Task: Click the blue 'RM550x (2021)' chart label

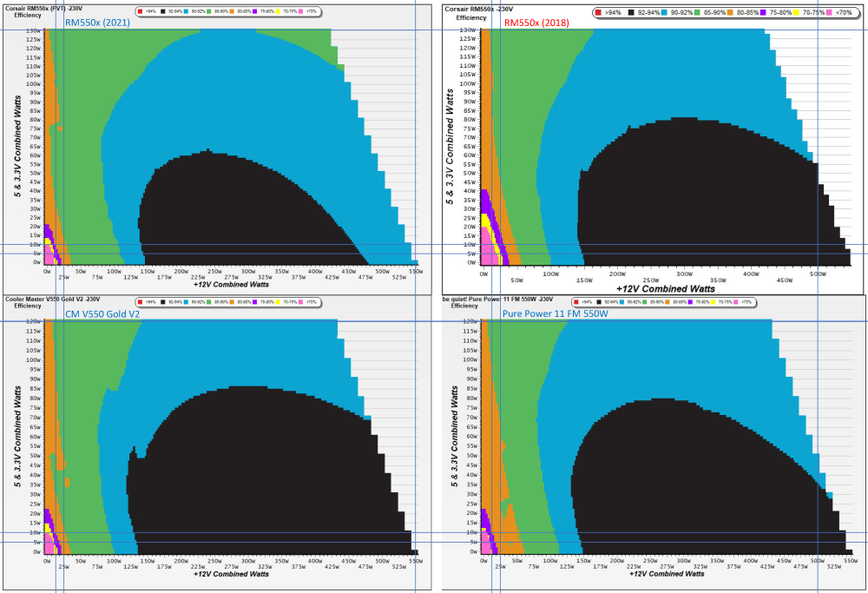Action: pos(97,23)
